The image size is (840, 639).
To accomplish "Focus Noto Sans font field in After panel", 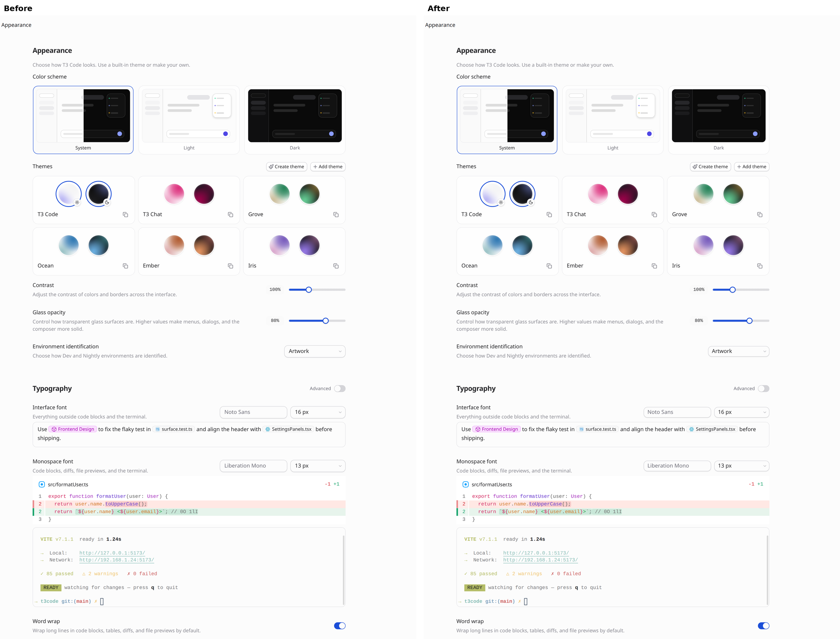I will tap(677, 412).
